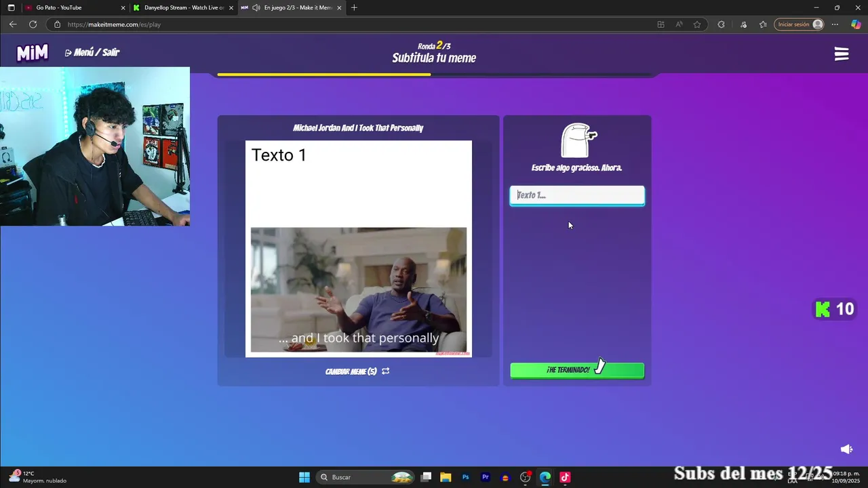Open the hamburger menu in Make it Meme

842,54
